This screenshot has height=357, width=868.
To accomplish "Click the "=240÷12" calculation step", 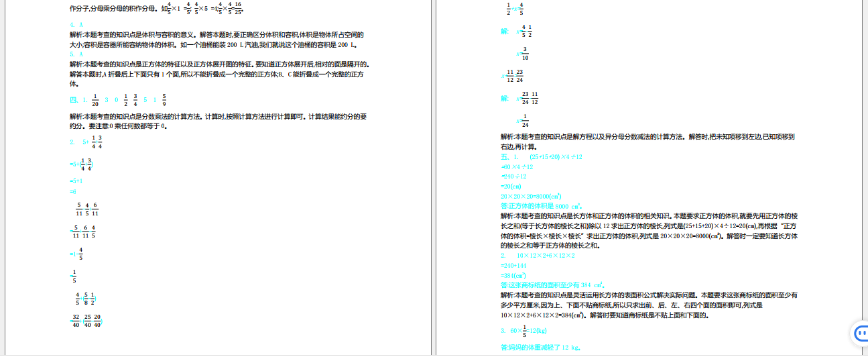I will [x=516, y=176].
